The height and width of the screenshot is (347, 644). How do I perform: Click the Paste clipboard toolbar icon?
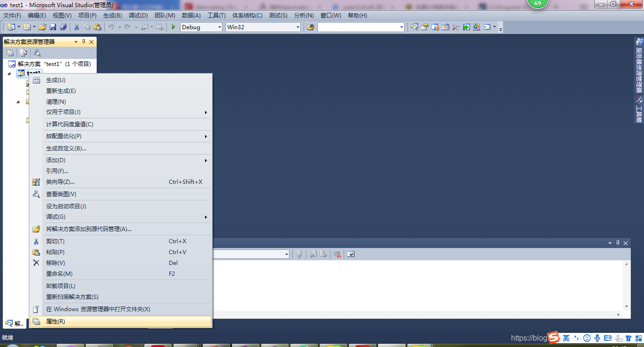(x=98, y=27)
